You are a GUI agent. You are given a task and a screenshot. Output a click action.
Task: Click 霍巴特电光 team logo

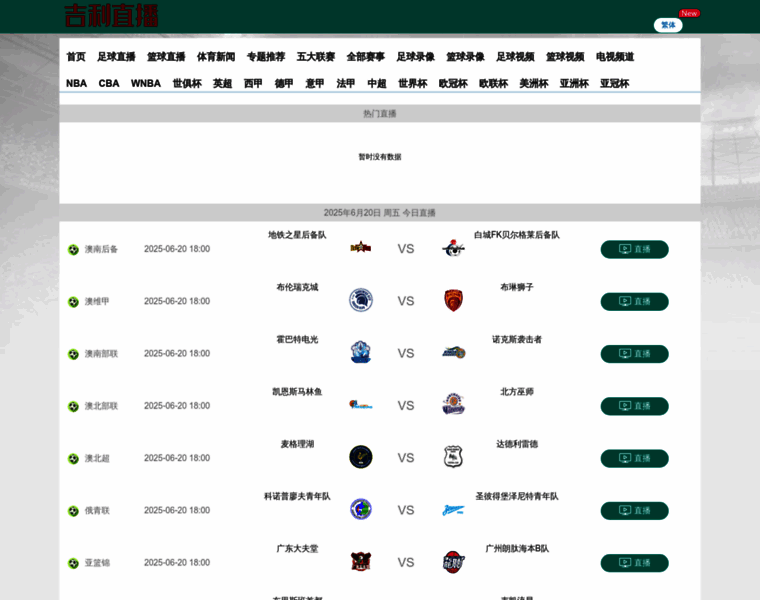coord(361,352)
